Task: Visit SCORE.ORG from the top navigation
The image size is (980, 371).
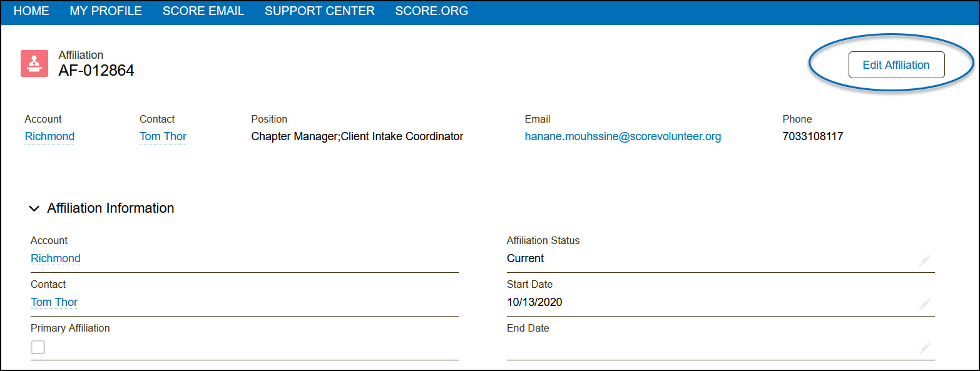Action: click(x=432, y=11)
